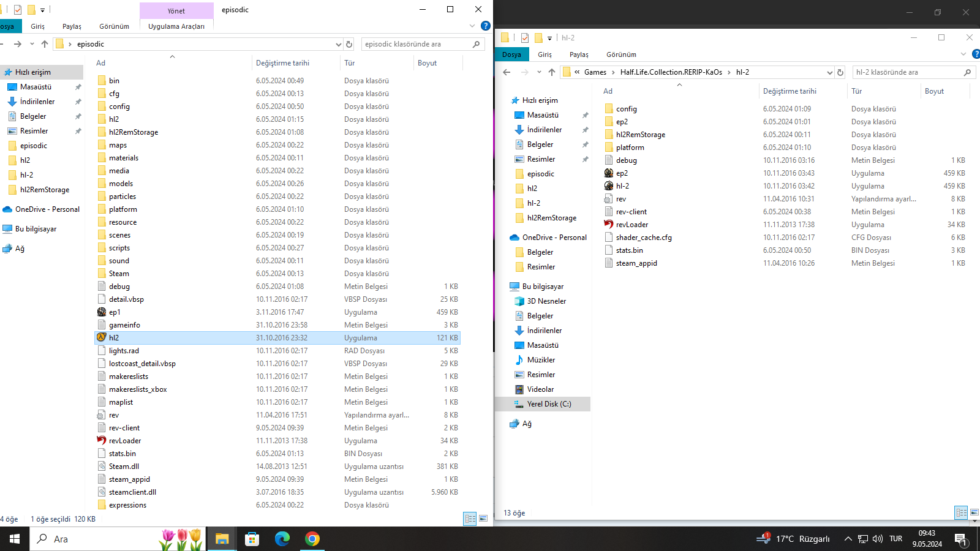This screenshot has height=551, width=980.
Task: Open the Windows Start menu
Action: (15, 539)
